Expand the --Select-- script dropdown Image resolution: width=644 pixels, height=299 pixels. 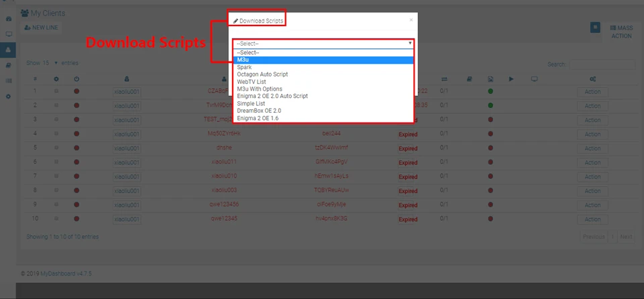point(323,44)
